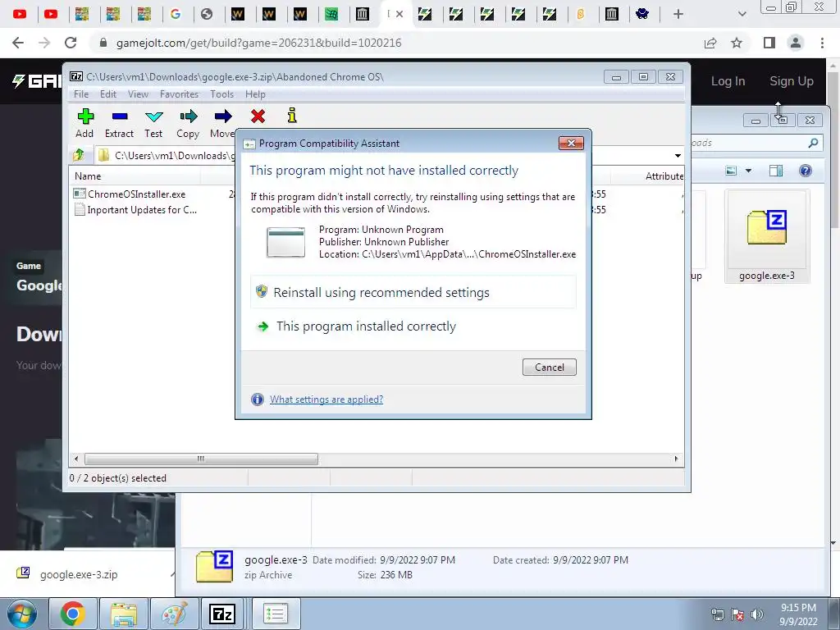The width and height of the screenshot is (840, 630).
Task: Open the File menu in 7-Zip
Action: [x=81, y=94]
